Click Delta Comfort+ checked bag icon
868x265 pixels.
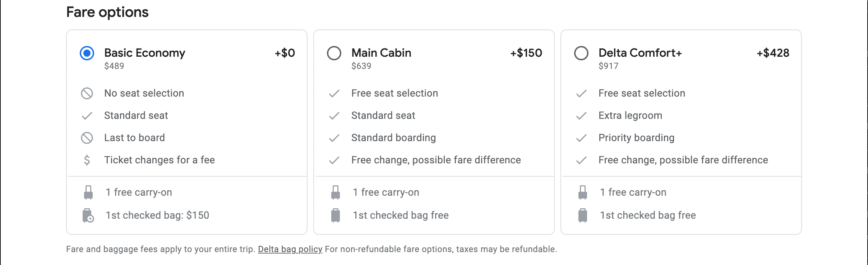583,215
